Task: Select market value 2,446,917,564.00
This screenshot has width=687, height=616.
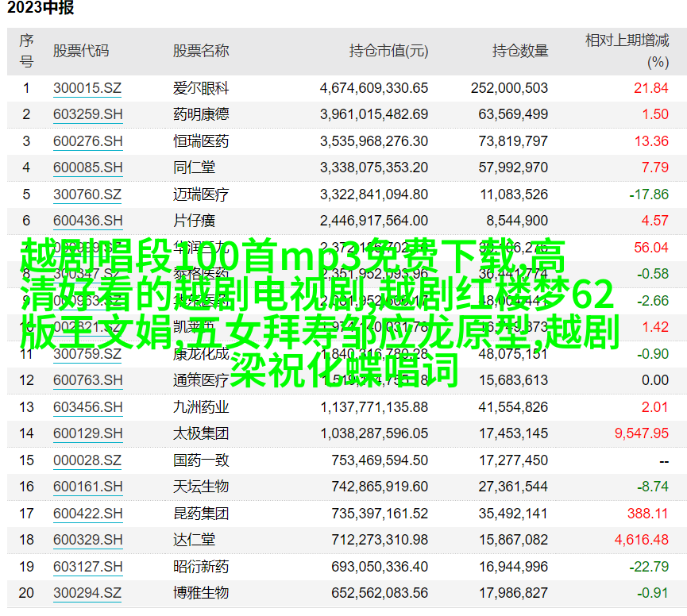Action: (x=374, y=221)
